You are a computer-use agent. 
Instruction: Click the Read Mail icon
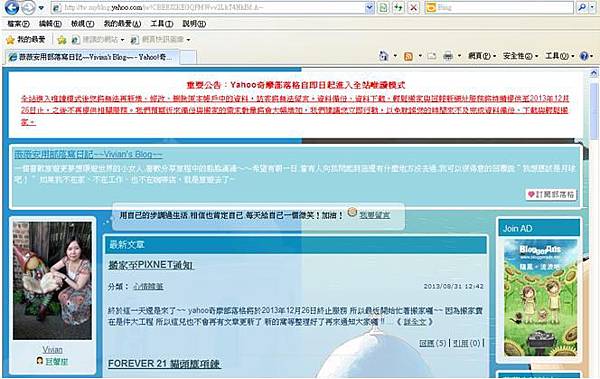tap(432, 56)
